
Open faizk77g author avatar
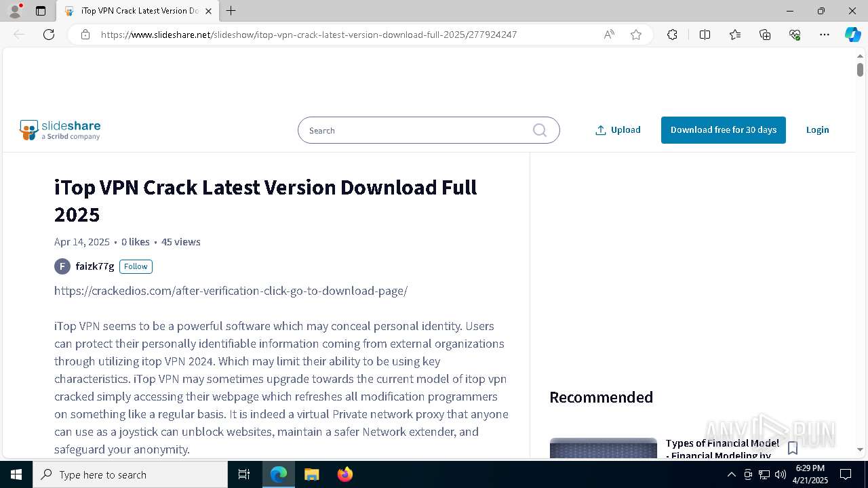(x=62, y=266)
